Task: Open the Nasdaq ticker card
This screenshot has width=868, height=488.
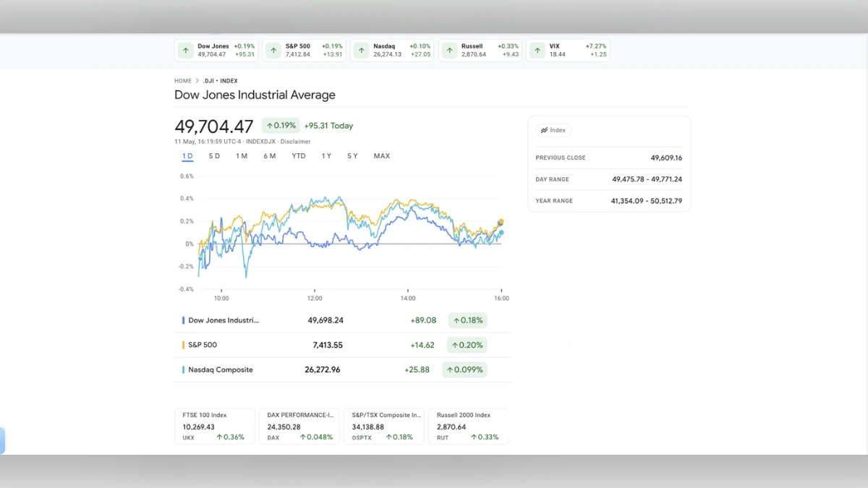Action: pyautogui.click(x=392, y=51)
